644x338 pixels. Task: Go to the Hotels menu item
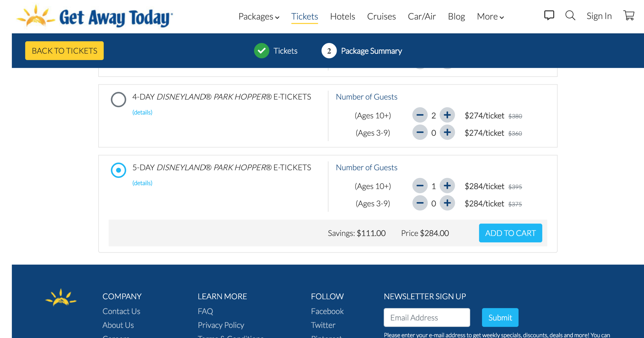342,17
